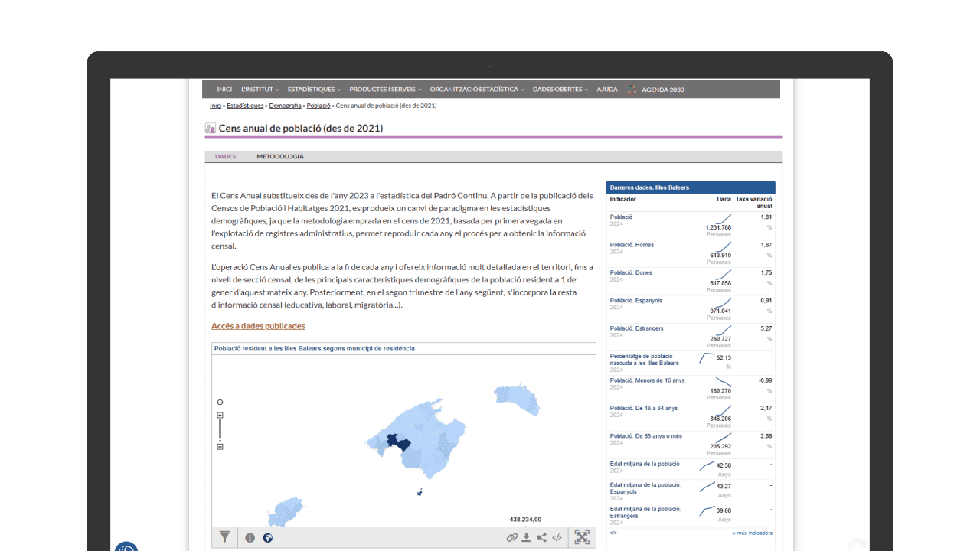The image size is (980, 551).
Task: Zoom out on the map with minus button
Action: (220, 447)
